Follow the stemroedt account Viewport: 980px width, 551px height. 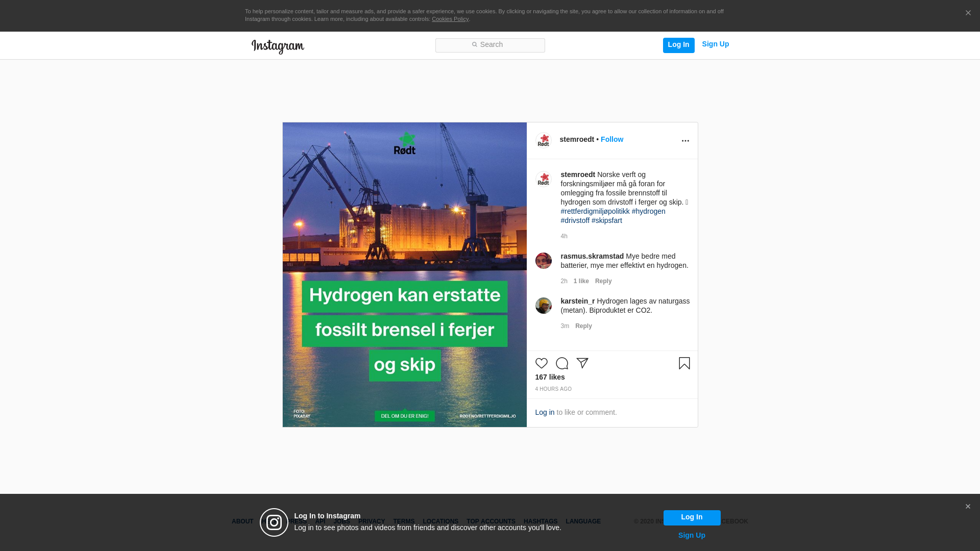(x=612, y=139)
